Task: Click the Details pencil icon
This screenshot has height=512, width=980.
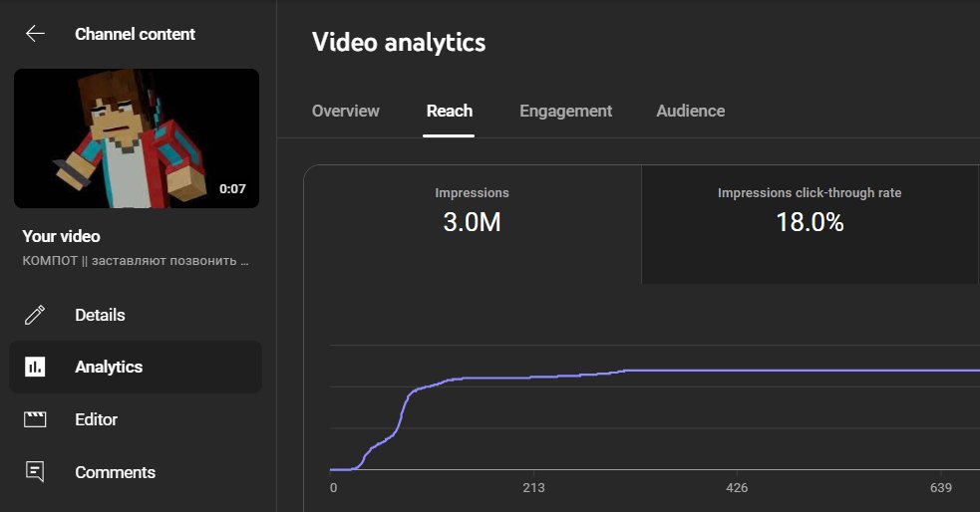Action: tap(35, 315)
